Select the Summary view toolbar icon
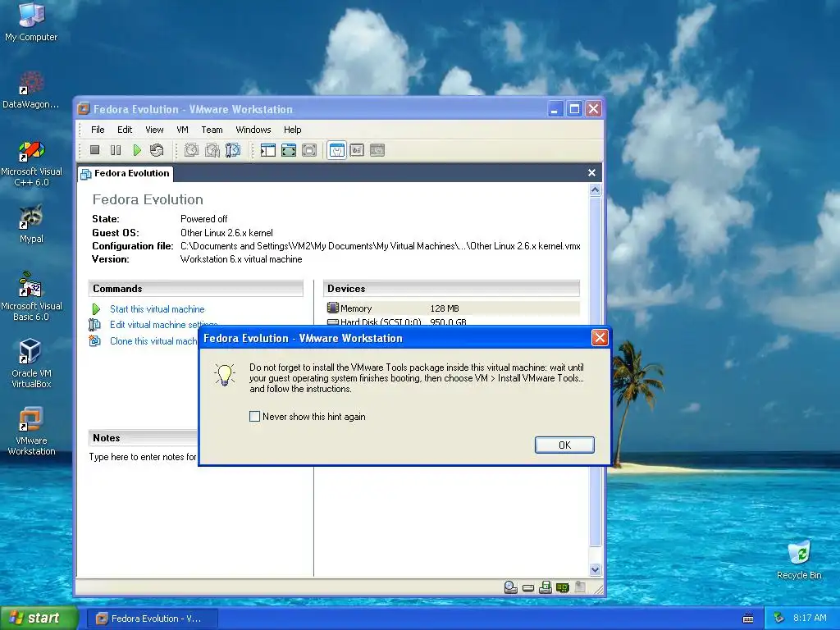The width and height of the screenshot is (840, 630). click(x=337, y=151)
